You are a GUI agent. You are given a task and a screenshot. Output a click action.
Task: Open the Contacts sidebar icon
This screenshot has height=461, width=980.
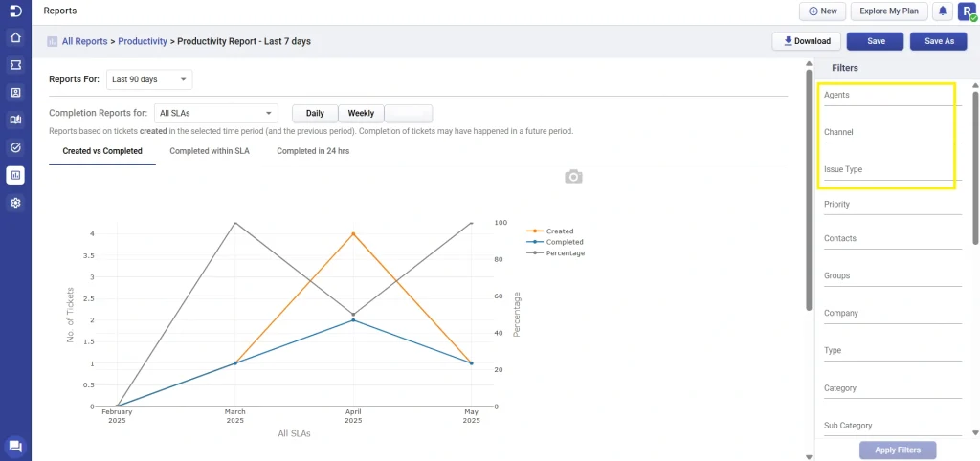coord(15,93)
